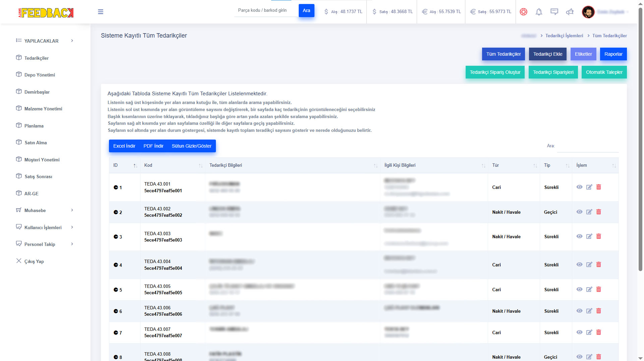Expand row 5 details with circle icon
Image resolution: width=644 pixels, height=361 pixels.
coord(116,290)
